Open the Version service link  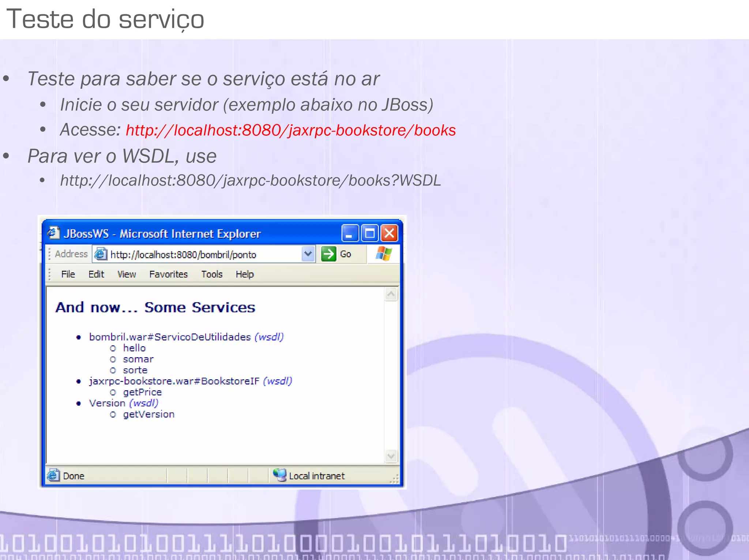pyautogui.click(x=107, y=403)
